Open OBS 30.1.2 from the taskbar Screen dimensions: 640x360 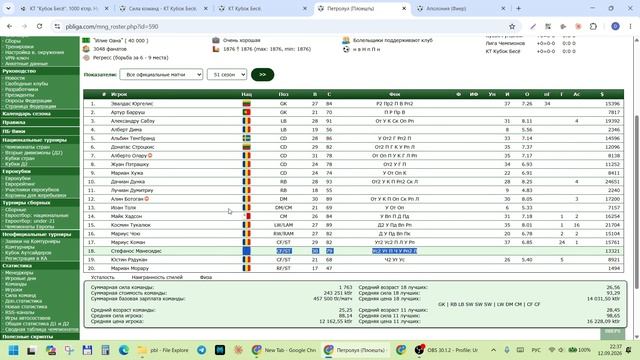tap(446, 350)
